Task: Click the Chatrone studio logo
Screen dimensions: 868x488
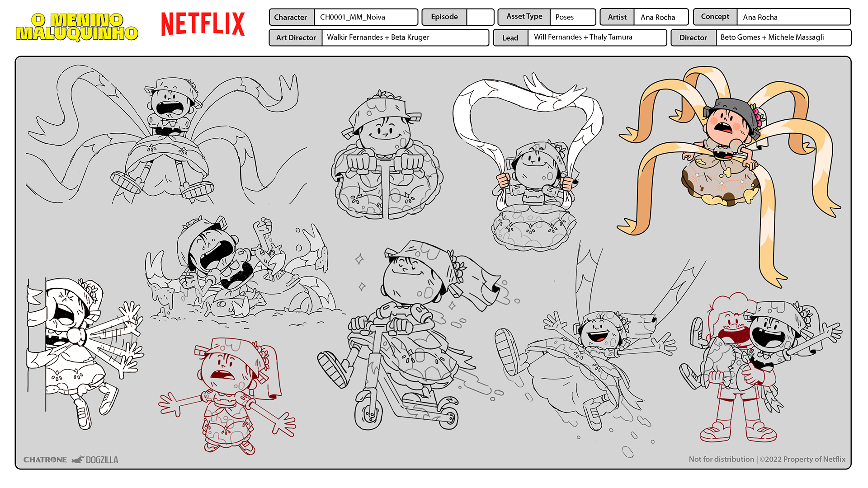Action: (46, 460)
